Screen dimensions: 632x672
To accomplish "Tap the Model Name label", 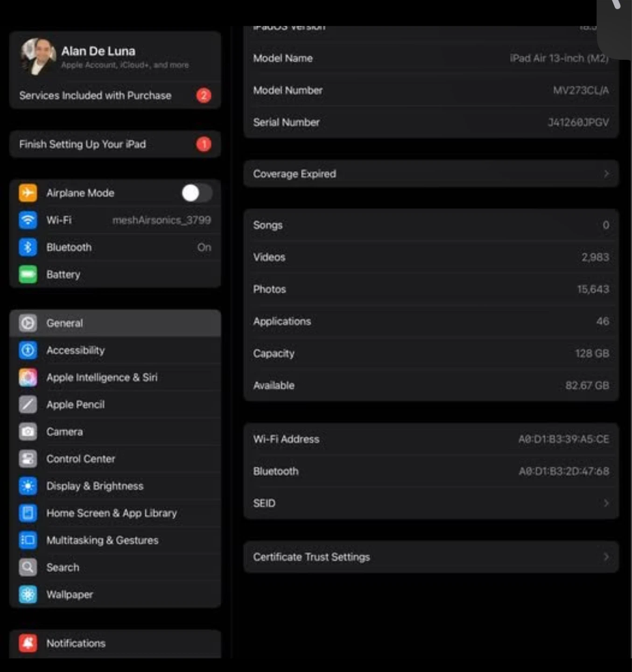I will (x=283, y=58).
